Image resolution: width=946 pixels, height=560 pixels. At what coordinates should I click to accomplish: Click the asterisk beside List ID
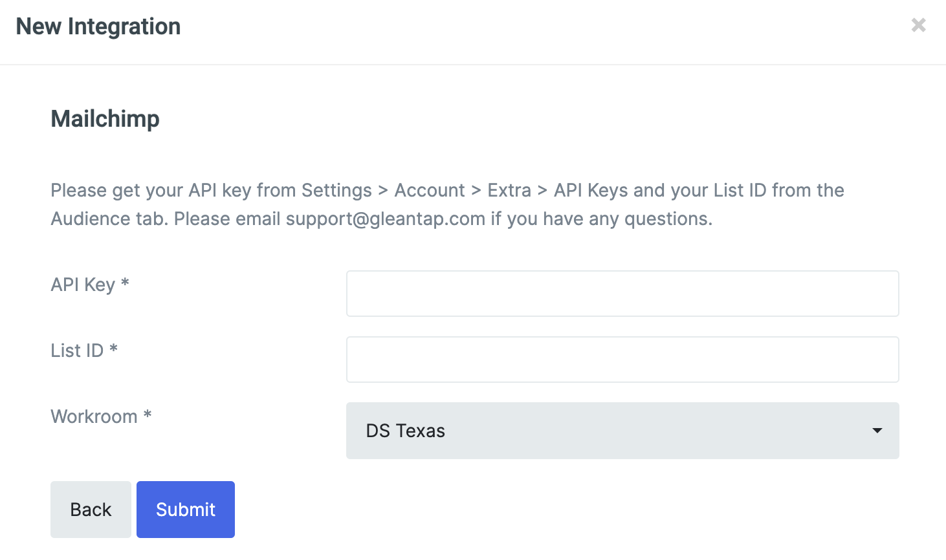[113, 349]
